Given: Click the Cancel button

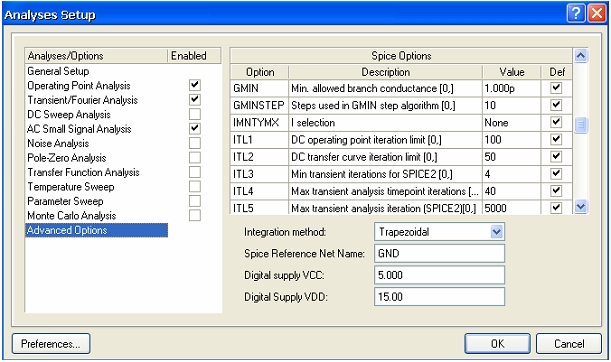Looking at the screenshot, I should tap(569, 344).
